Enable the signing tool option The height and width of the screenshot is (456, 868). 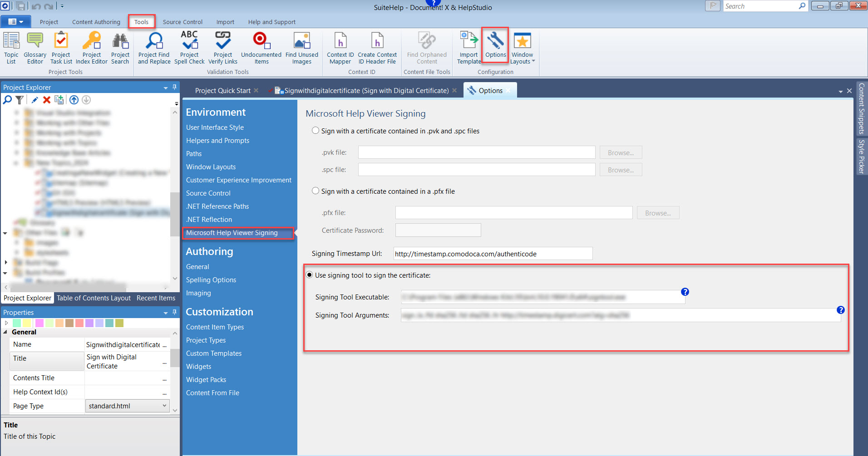pos(309,274)
